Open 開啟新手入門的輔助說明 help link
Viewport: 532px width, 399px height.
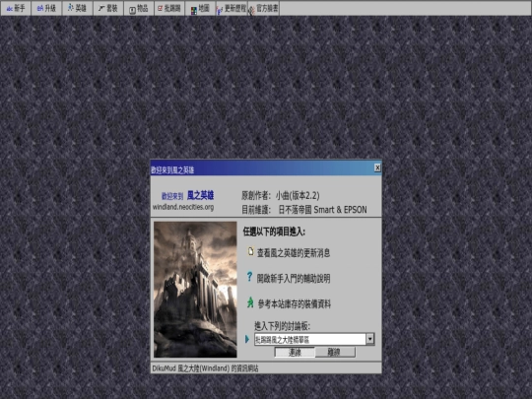point(294,279)
